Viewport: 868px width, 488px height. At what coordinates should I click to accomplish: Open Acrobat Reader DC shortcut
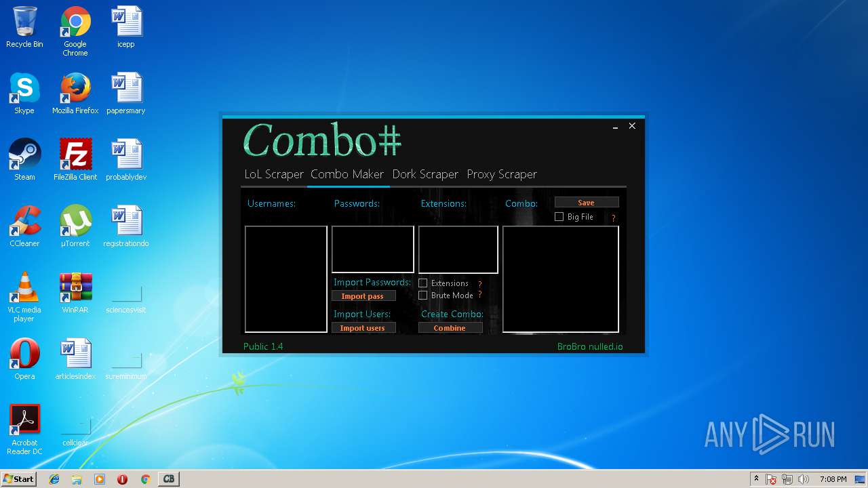(24, 430)
